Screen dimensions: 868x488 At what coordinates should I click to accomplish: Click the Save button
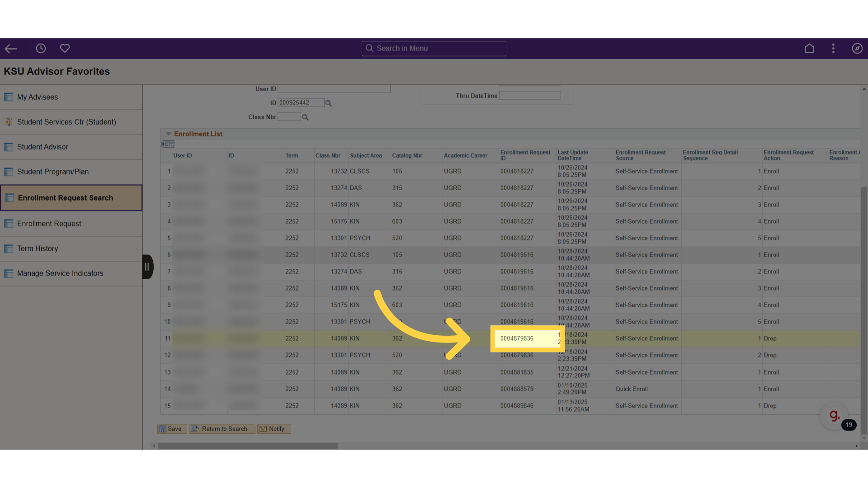click(172, 429)
